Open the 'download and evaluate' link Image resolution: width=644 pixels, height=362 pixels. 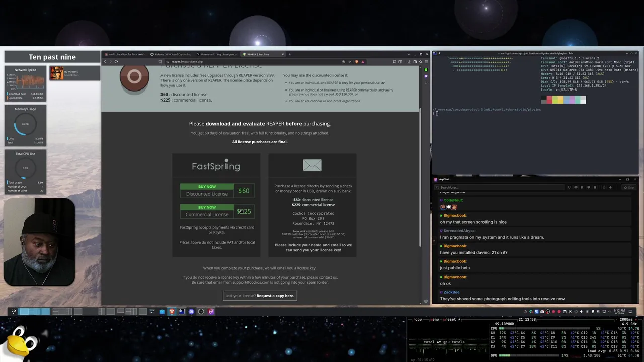235,123
